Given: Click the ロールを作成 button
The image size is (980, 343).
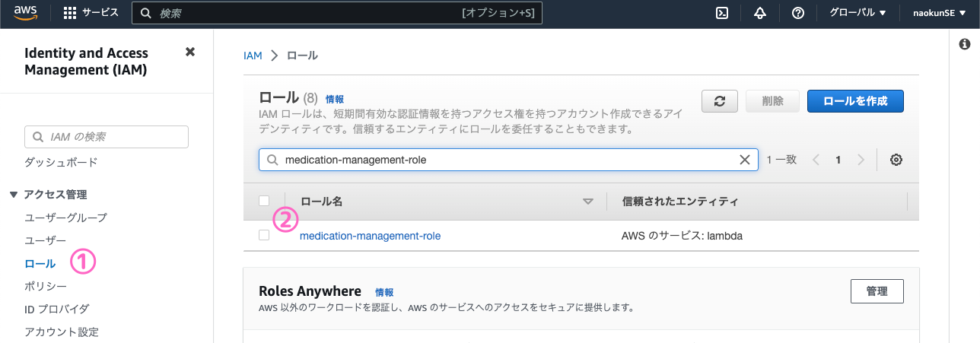Looking at the screenshot, I should pyautogui.click(x=856, y=101).
